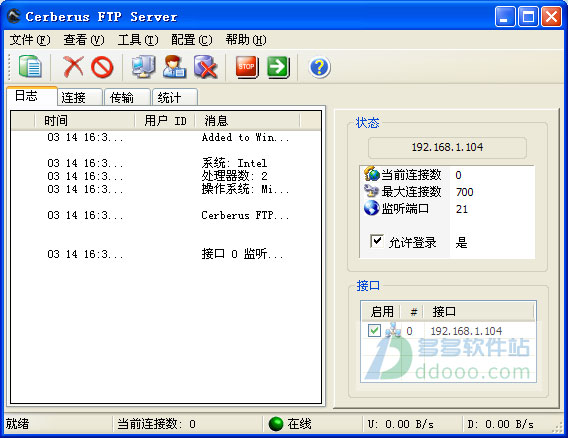Click the 就绪 status bar text
The width and height of the screenshot is (568, 438).
pos(17,424)
